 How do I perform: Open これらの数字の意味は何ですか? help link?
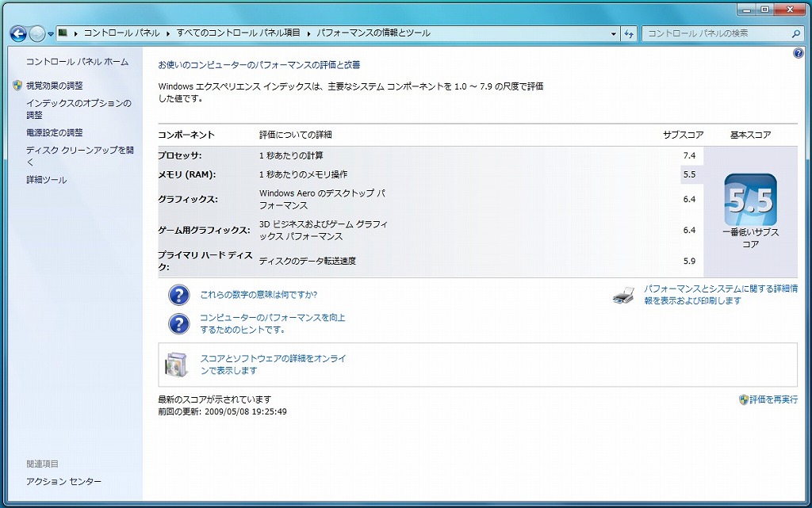(x=259, y=295)
